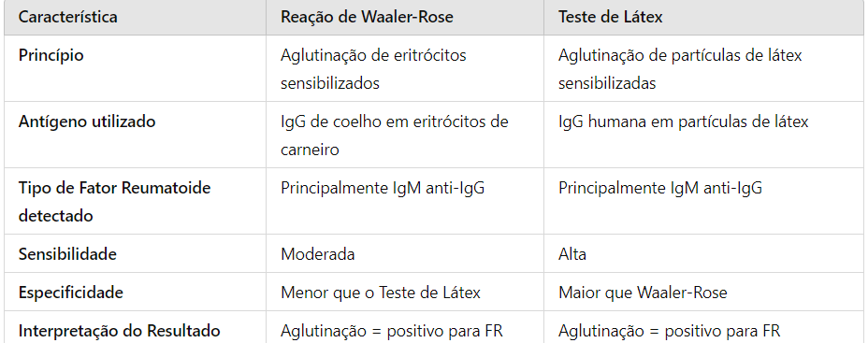Click the 'Moderada' sensitivity cell
The height and width of the screenshot is (343, 868).
point(318,254)
